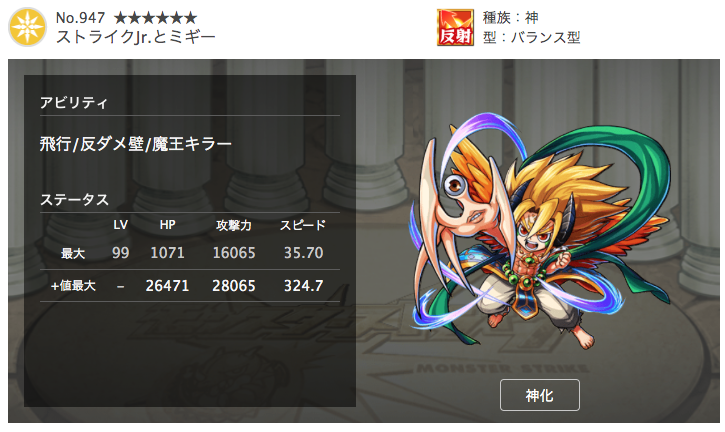Click the +値最大 row label
The width and height of the screenshot is (725, 432).
[73, 286]
